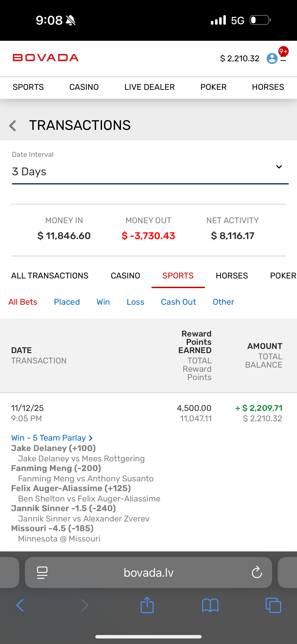Tap the Bovada logo
Screen dimensions: 297x644
coord(46,58)
